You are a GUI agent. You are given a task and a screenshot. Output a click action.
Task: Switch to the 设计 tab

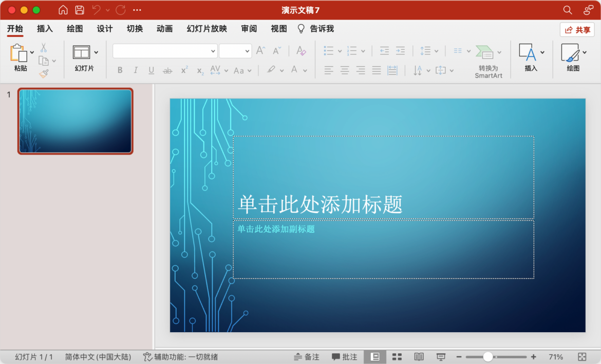(x=105, y=29)
